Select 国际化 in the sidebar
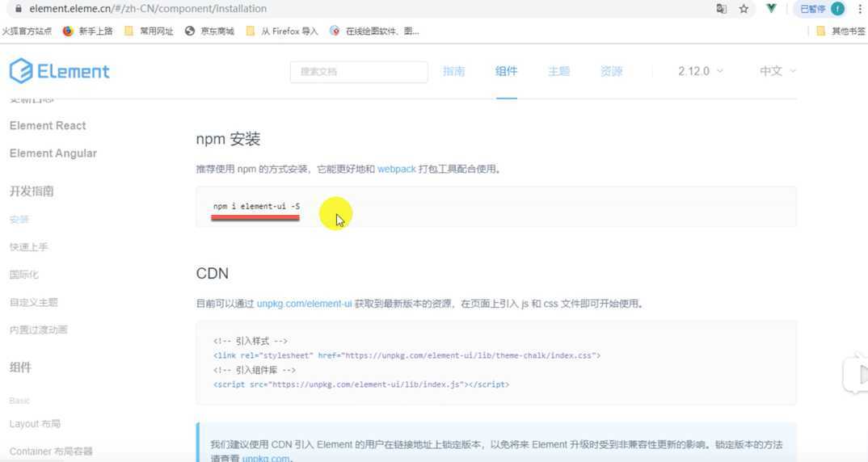Image resolution: width=868 pixels, height=462 pixels. (x=23, y=275)
